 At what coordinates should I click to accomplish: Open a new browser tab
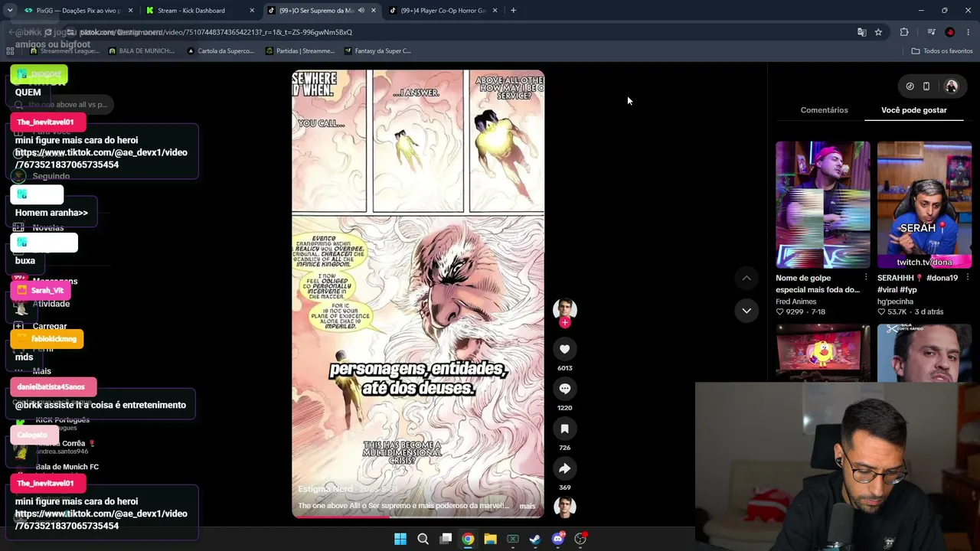[513, 11]
